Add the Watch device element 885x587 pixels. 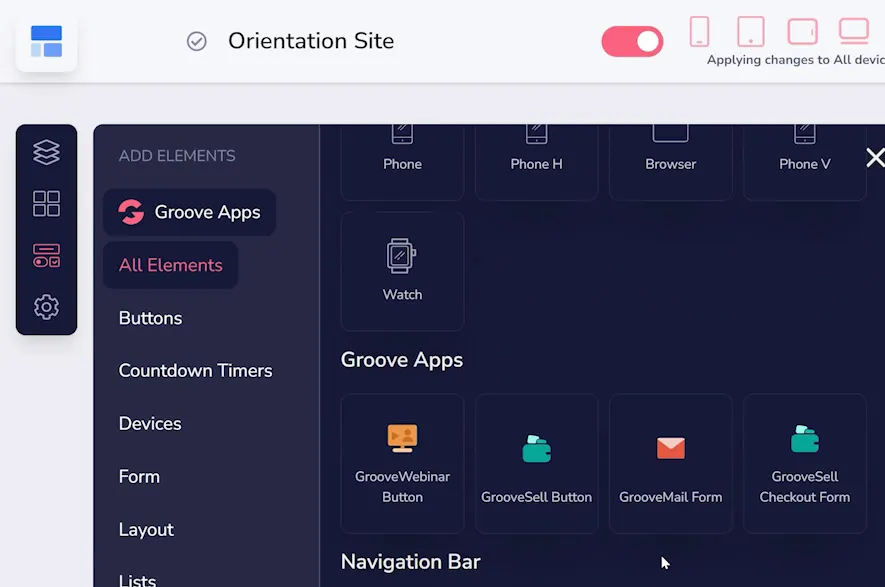[x=402, y=271]
